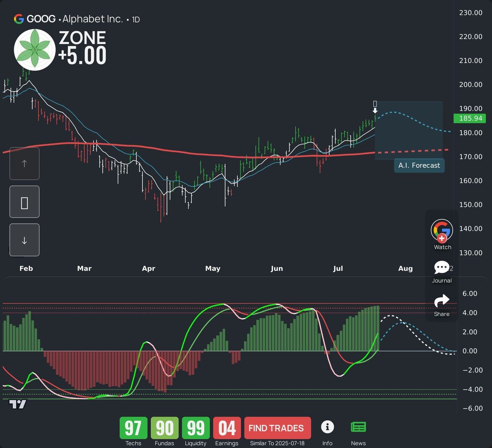Viewport: 492px width, 448px height.
Task: Click the Aug month label
Action: [405, 268]
